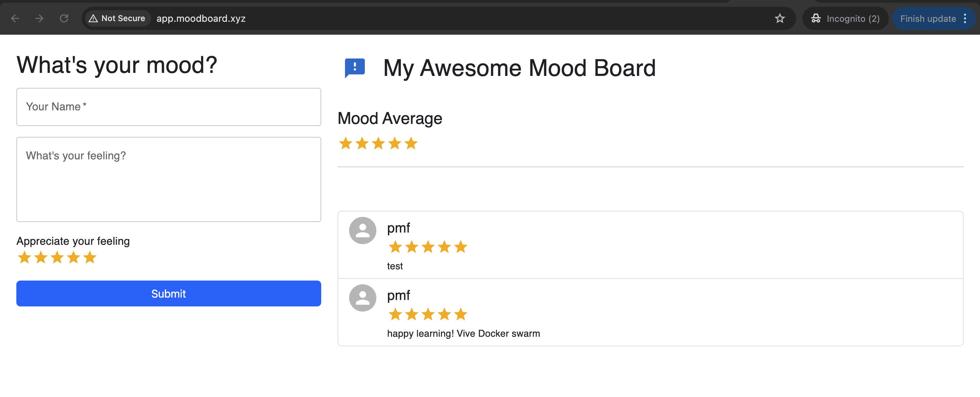
Task: Click the address bar URL app.moodboard.xyz
Action: point(201,18)
